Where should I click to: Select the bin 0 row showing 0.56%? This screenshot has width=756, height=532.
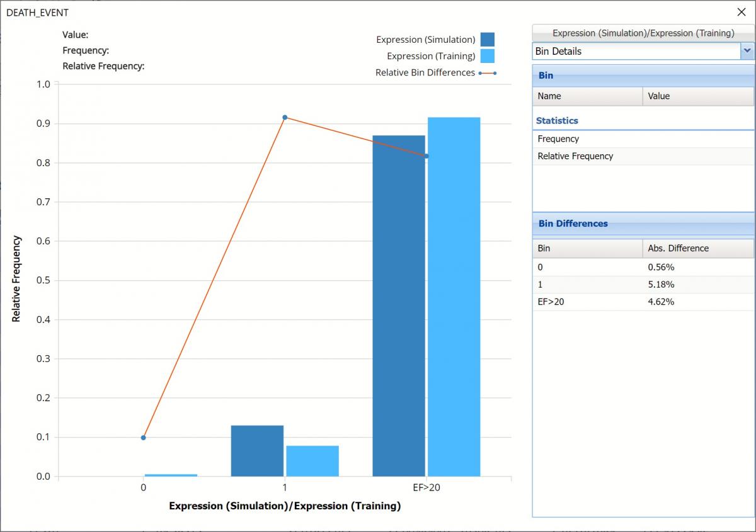[x=643, y=267]
